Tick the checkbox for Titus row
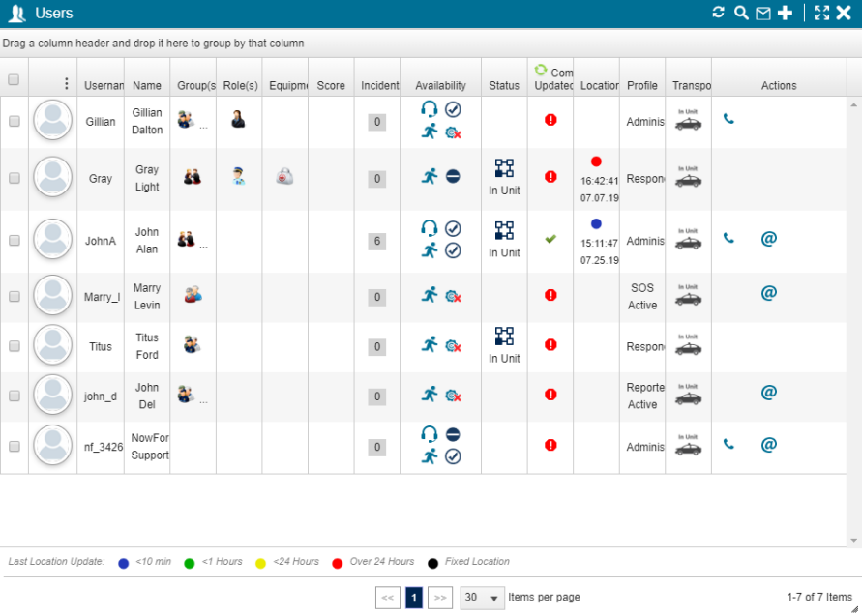862x616 pixels. [15, 345]
